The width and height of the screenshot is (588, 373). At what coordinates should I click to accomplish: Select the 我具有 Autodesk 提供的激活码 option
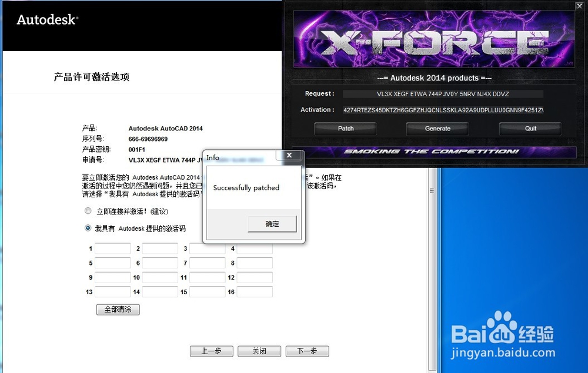pos(88,228)
